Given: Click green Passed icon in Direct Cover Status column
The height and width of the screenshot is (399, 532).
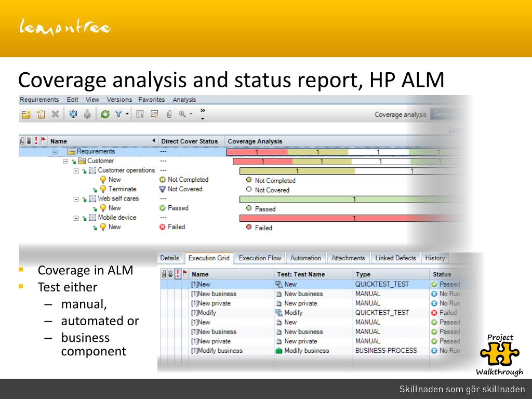Looking at the screenshot, I should (x=163, y=208).
